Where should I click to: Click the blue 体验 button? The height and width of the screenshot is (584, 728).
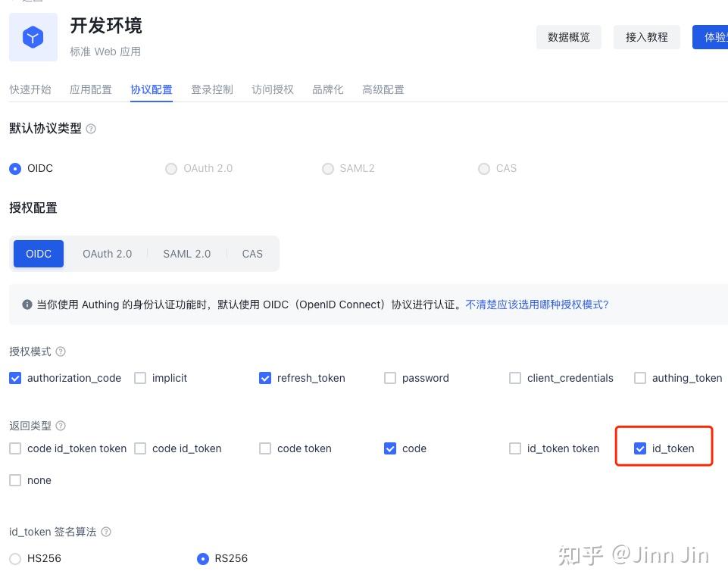[x=711, y=37]
